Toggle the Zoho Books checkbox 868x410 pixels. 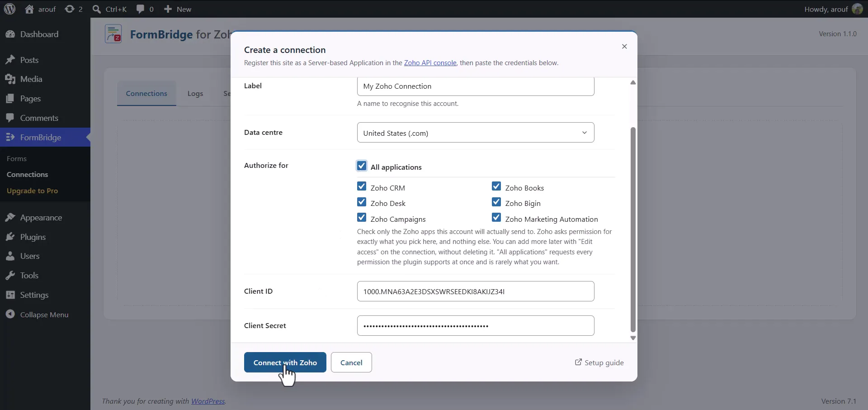(496, 186)
